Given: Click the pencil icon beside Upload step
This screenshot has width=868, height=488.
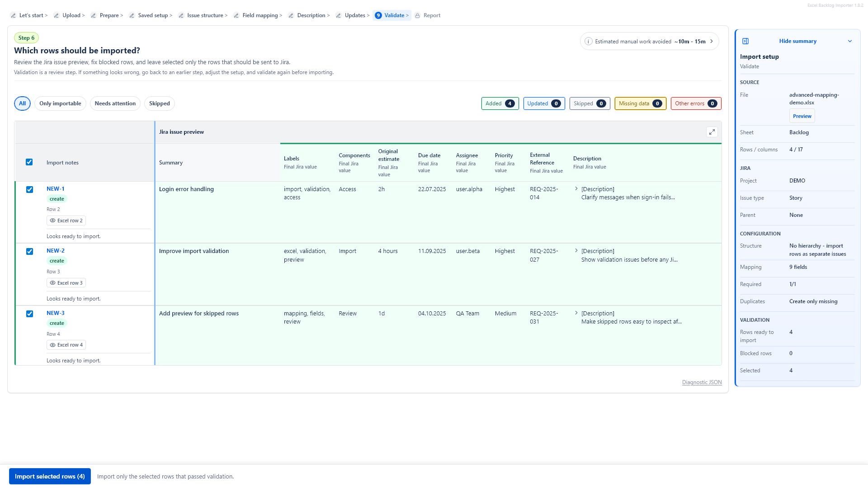Looking at the screenshot, I should [x=56, y=15].
